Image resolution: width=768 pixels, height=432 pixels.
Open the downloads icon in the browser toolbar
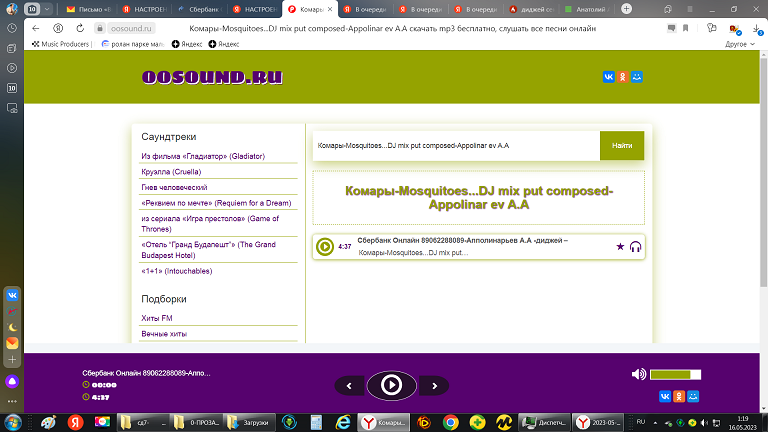(757, 29)
